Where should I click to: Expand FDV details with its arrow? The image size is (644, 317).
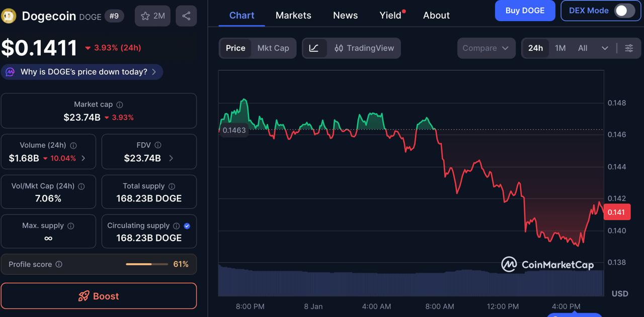(171, 158)
